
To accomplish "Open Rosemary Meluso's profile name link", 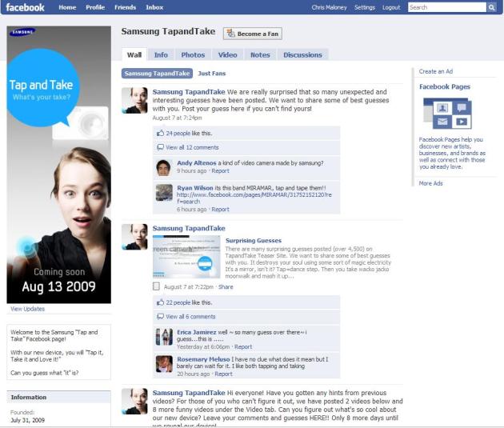I will 203,359.
